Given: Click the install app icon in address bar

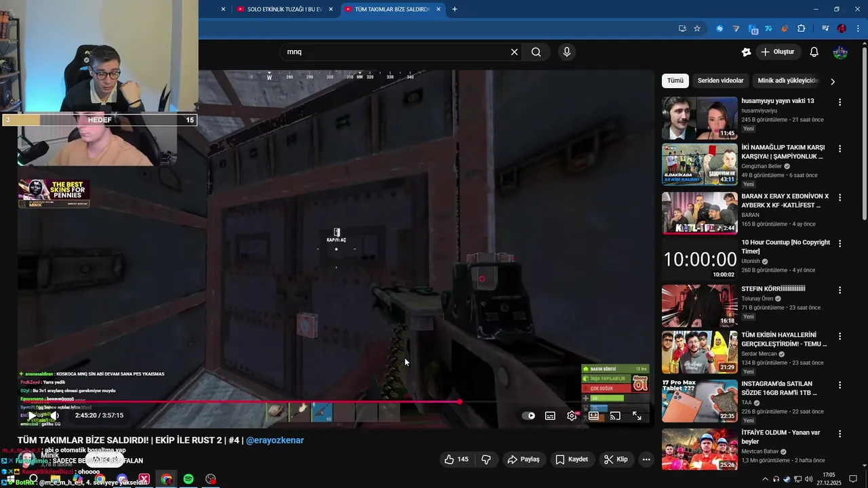Looking at the screenshot, I should (682, 28).
